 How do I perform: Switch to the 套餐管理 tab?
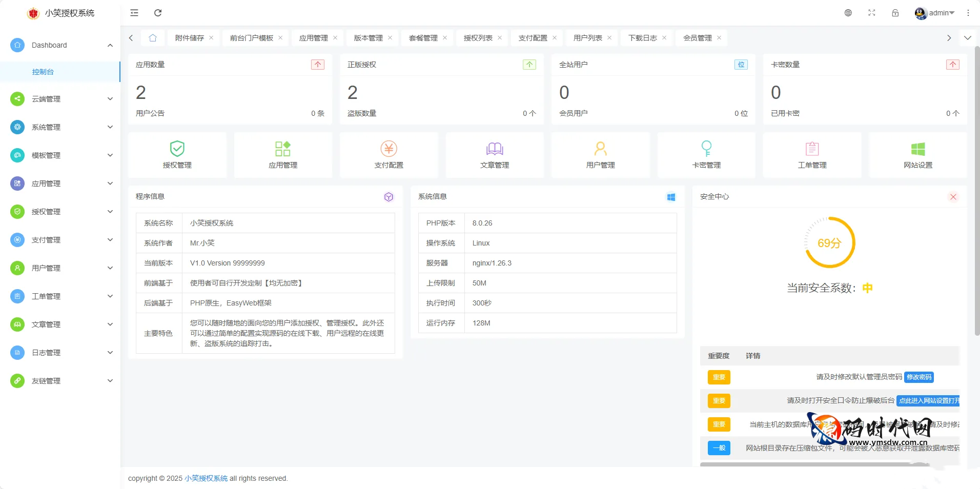point(423,38)
